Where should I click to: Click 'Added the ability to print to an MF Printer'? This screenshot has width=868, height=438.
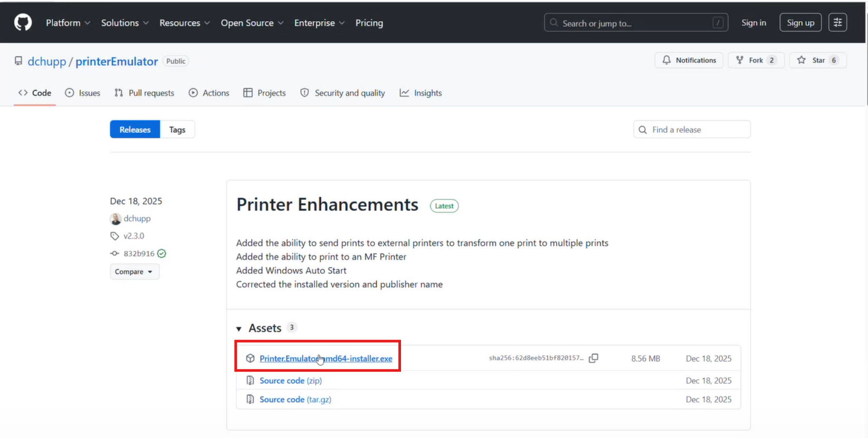(x=321, y=257)
